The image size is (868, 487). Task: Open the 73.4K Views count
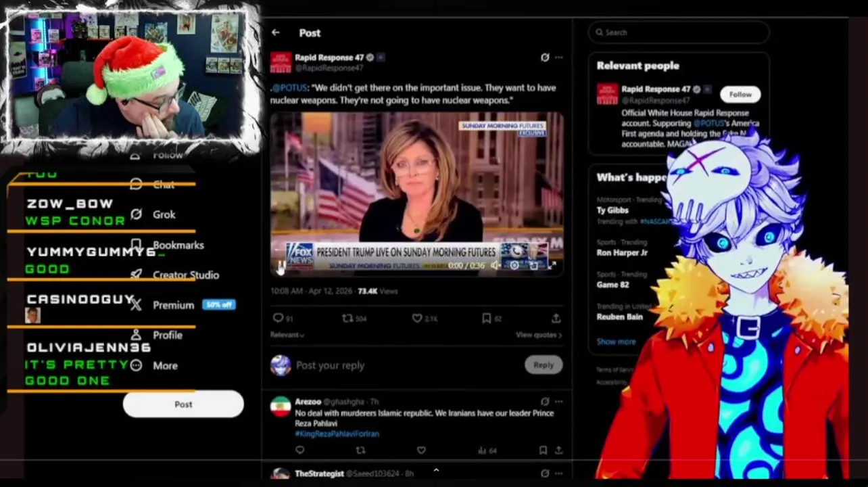click(378, 291)
